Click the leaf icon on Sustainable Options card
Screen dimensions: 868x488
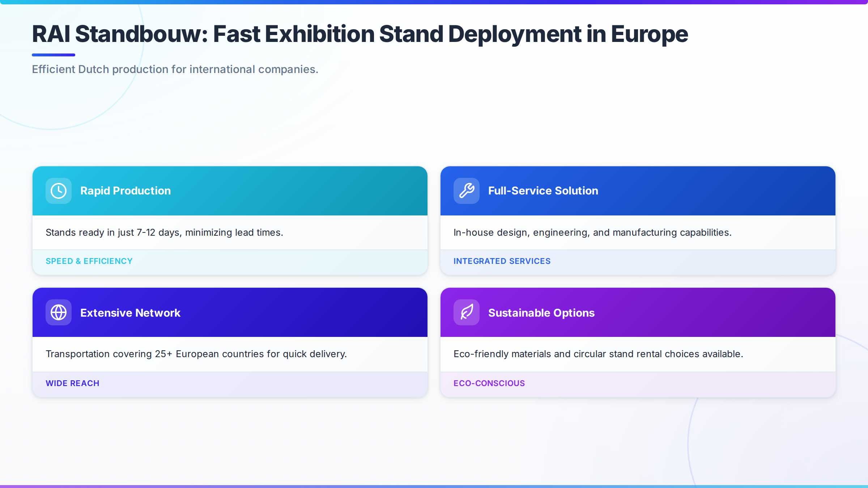coord(467,312)
